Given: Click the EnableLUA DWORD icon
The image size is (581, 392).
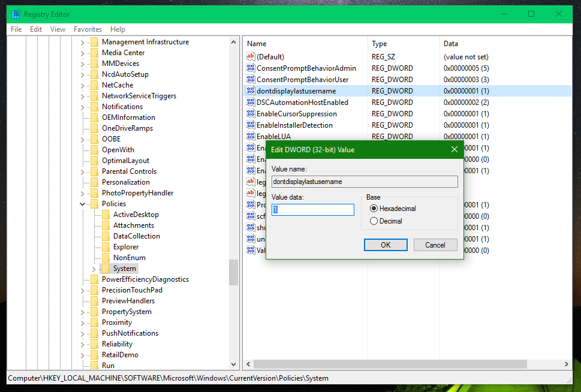Looking at the screenshot, I should click(x=251, y=136).
